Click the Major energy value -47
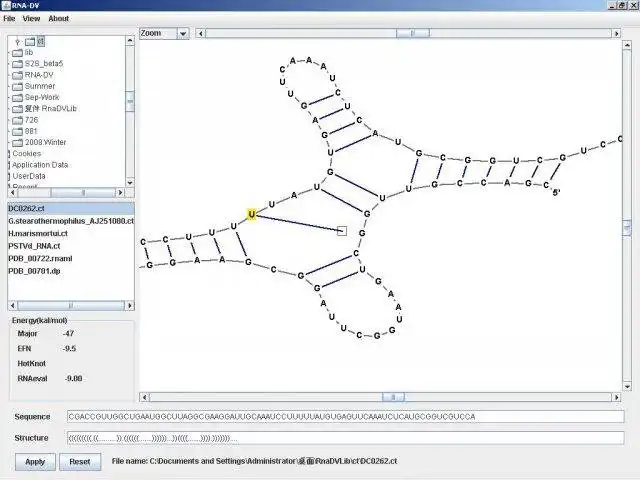640x480 pixels. click(x=69, y=333)
